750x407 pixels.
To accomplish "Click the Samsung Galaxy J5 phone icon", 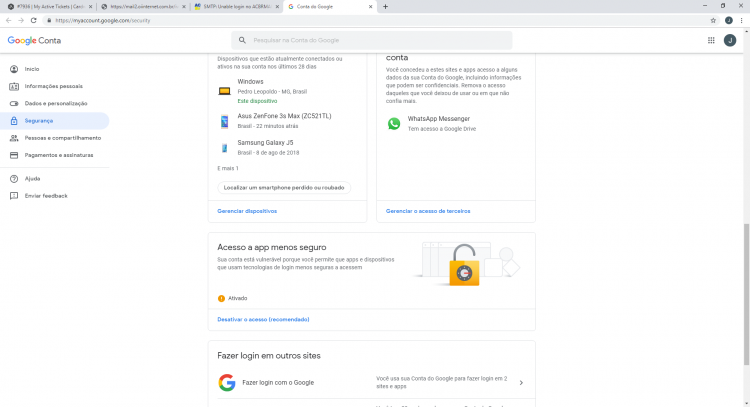I will (x=224, y=148).
